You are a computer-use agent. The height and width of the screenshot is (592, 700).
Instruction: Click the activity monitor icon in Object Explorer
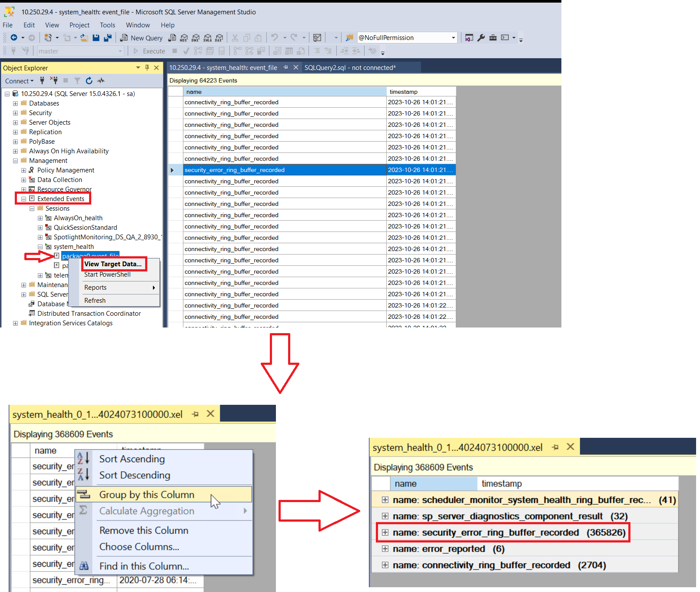(x=101, y=80)
